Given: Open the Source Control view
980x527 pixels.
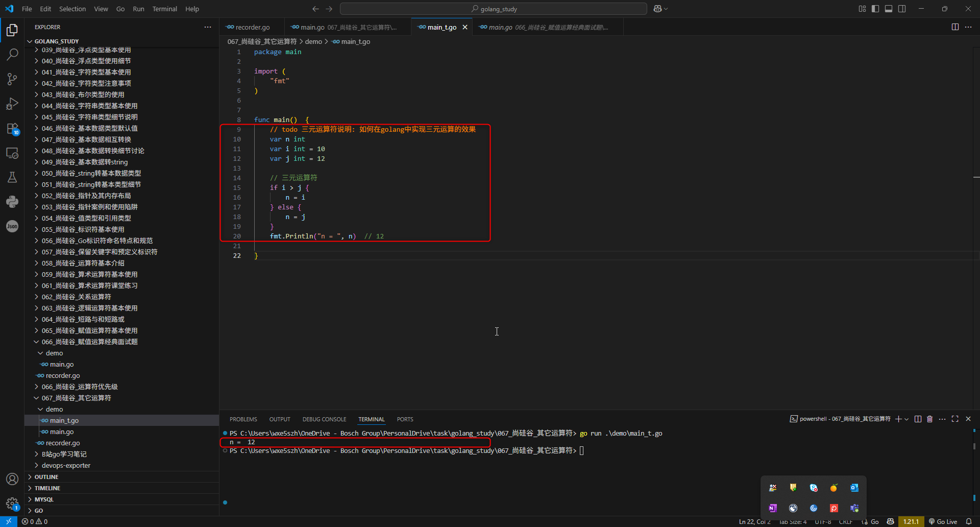Looking at the screenshot, I should click(12, 79).
